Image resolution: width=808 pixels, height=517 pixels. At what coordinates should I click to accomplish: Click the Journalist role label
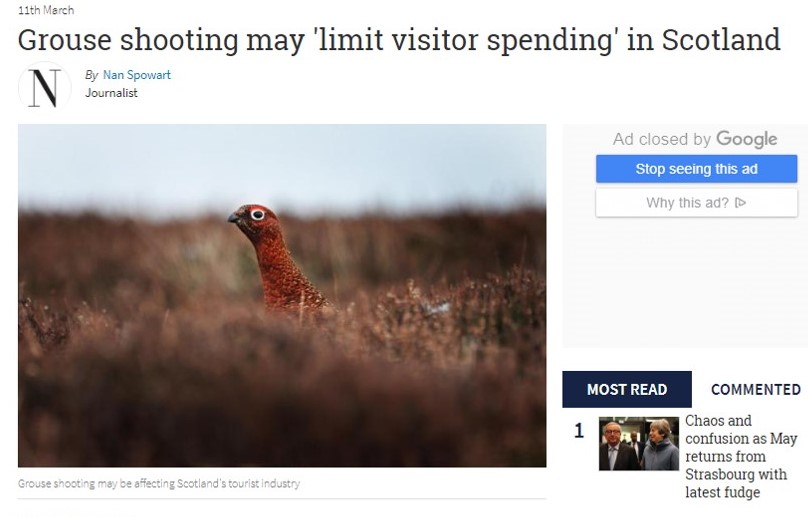111,93
